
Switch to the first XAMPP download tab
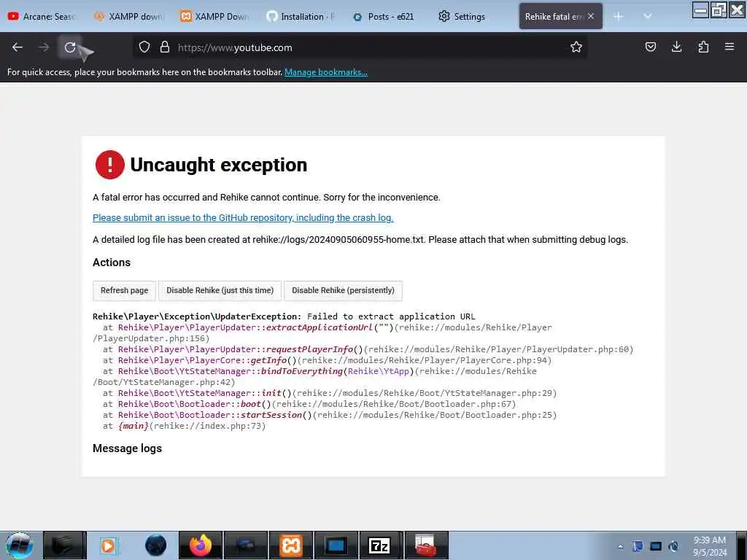coord(128,17)
